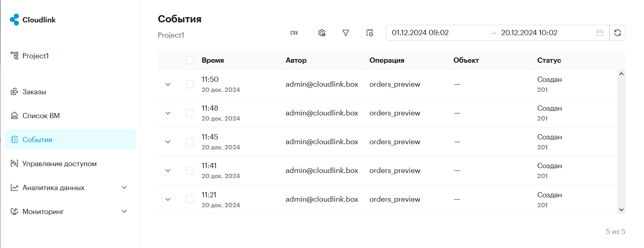Refresh the events list
644x248 pixels.
pyautogui.click(x=617, y=33)
